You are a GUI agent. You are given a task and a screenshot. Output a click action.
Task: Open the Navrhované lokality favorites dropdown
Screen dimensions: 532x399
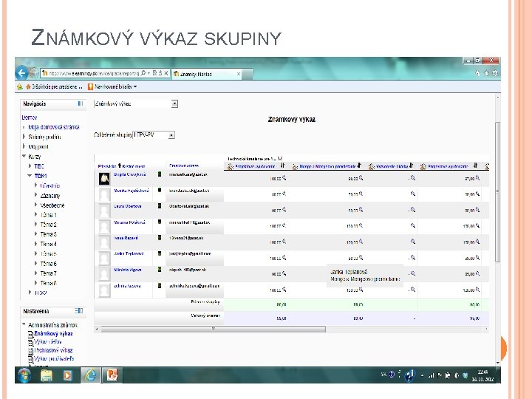112,87
